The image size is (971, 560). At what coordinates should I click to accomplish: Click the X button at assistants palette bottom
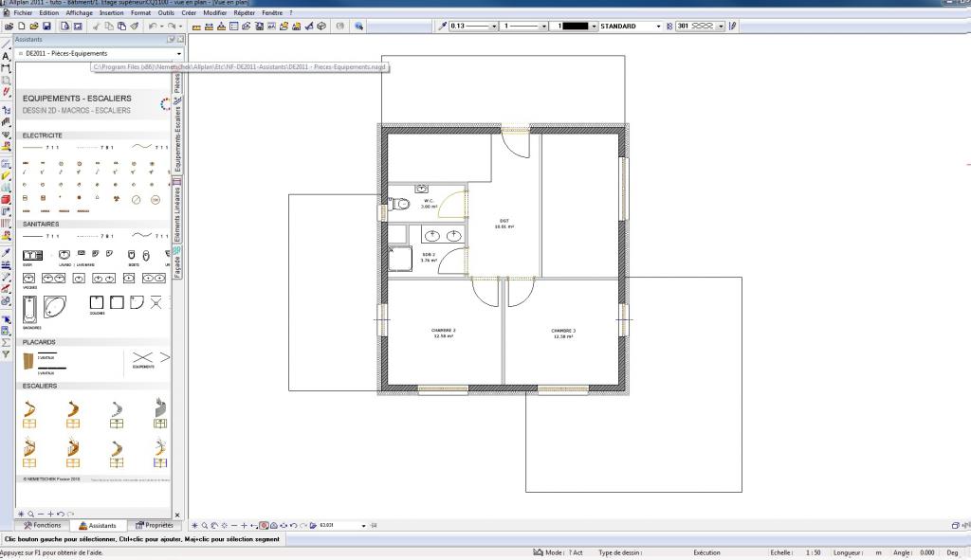tap(177, 515)
